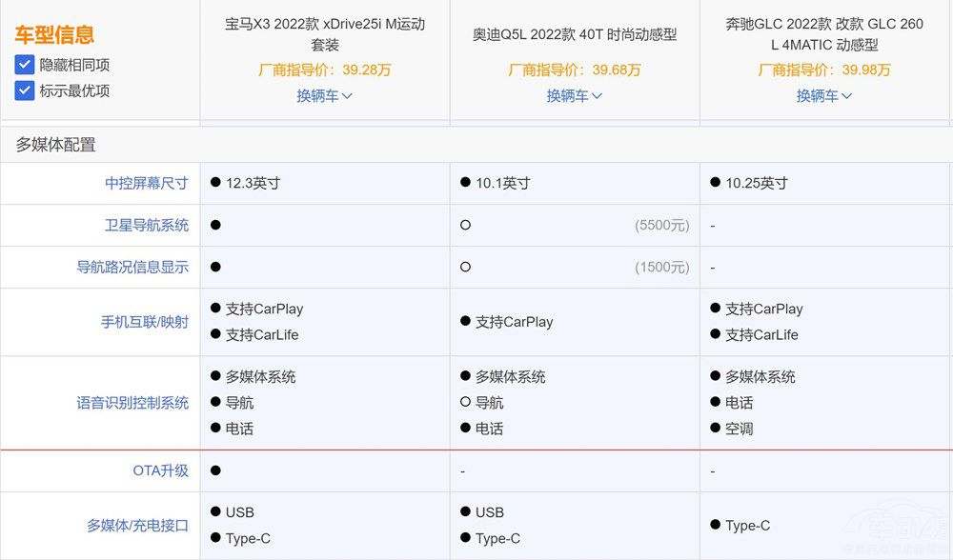Click the 车型信息 heading
The image size is (953, 560).
coord(54,36)
